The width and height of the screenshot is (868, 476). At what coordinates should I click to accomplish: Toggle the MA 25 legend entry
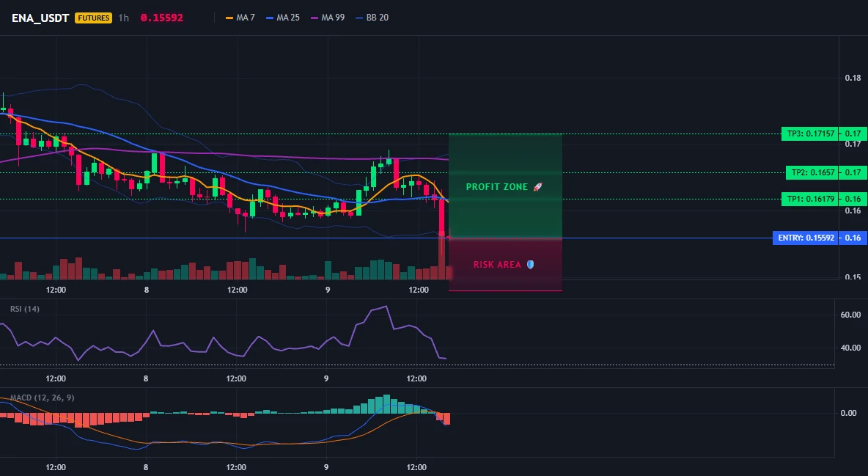click(283, 18)
